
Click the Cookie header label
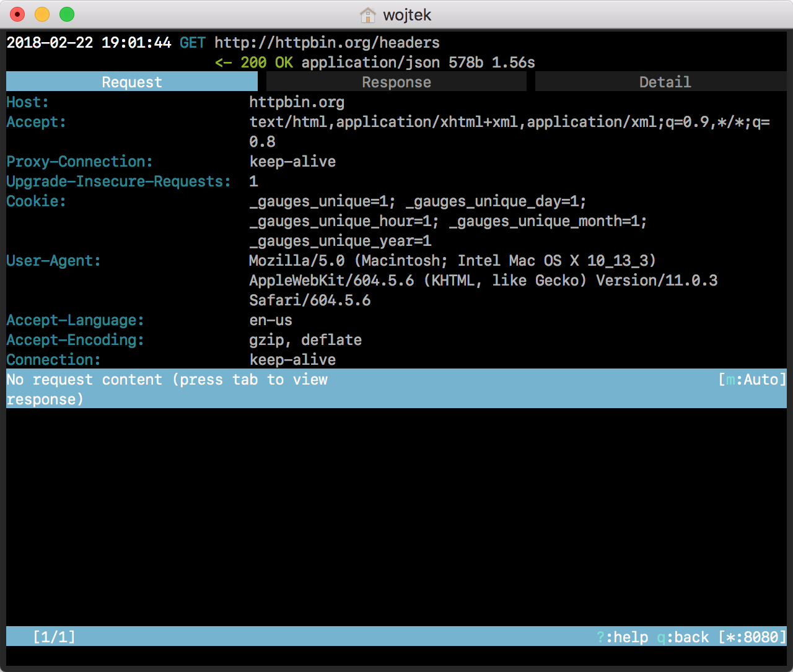pyautogui.click(x=36, y=201)
